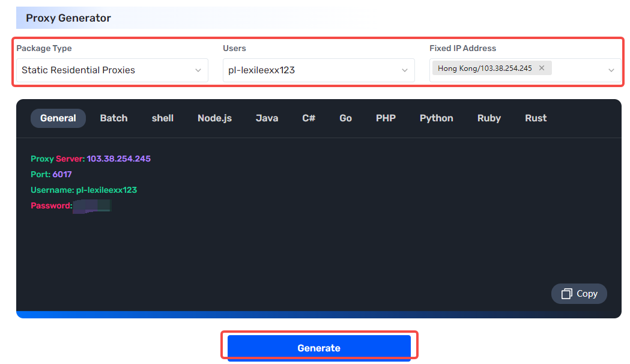Switch to the Batch tab
The image size is (630, 364).
[114, 118]
